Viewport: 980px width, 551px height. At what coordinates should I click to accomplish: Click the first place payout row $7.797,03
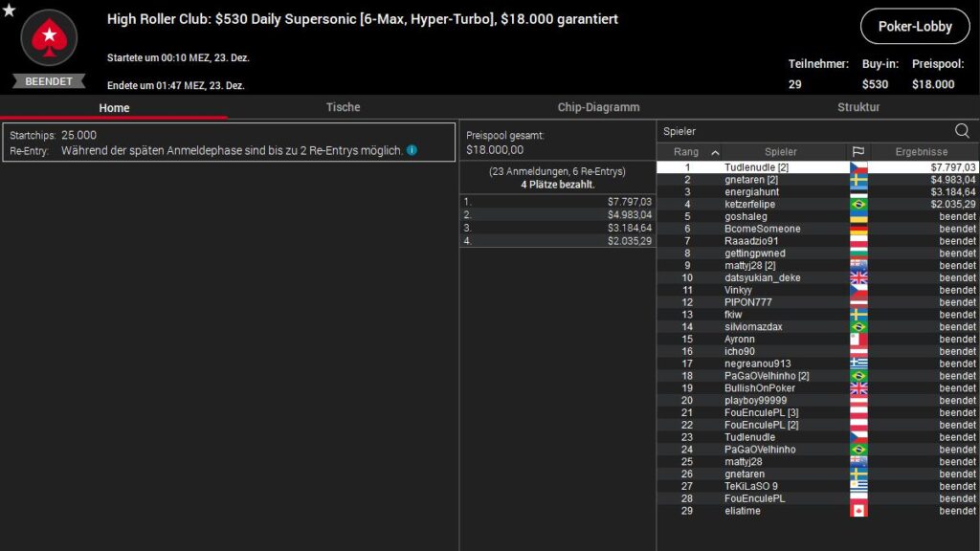tap(557, 202)
